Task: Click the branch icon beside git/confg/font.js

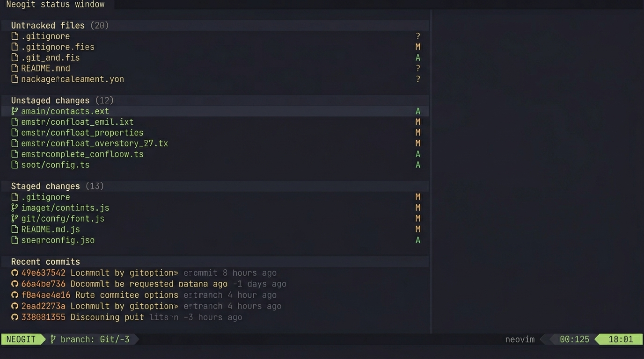Action: 15,218
